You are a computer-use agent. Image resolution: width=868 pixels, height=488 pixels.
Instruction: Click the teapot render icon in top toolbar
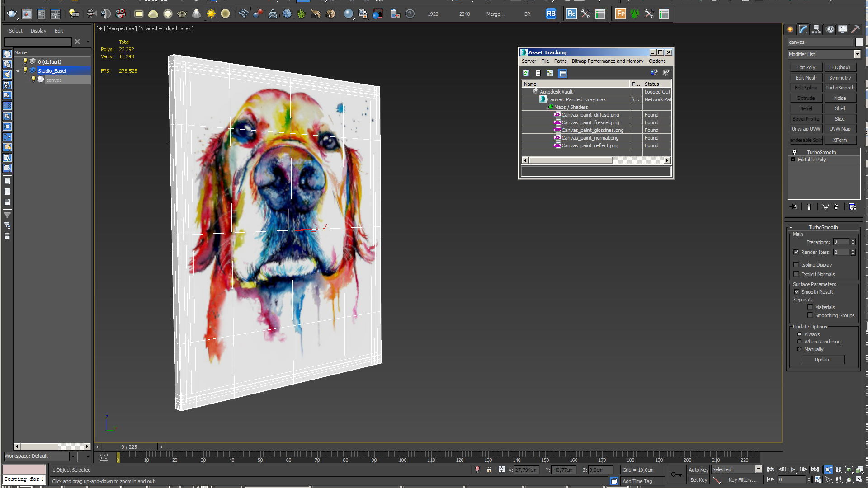click(12, 14)
